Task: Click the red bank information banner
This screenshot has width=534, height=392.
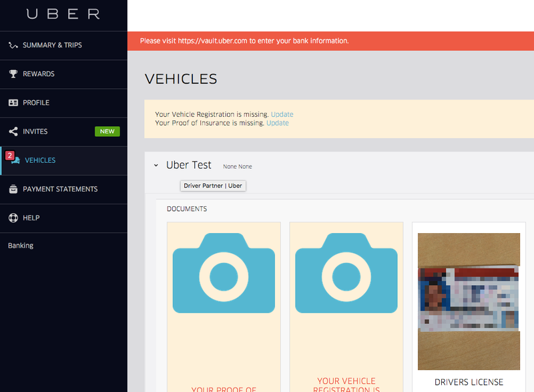Action: point(330,41)
